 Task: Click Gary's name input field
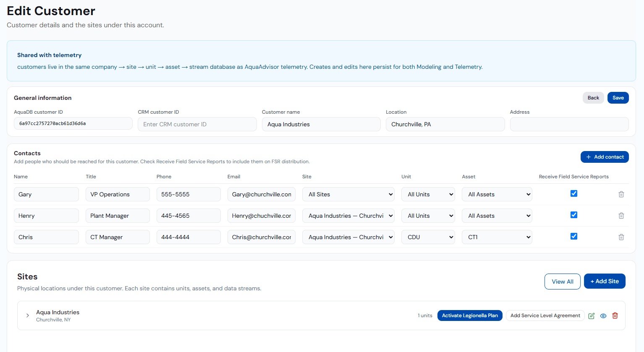46,194
